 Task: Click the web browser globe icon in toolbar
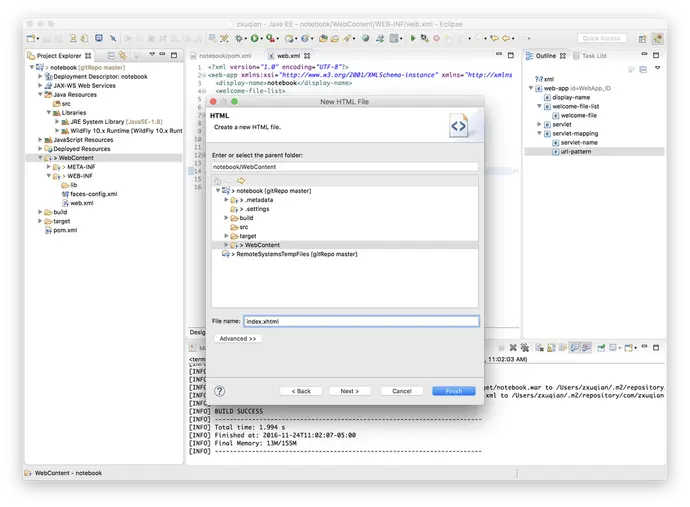pos(365,38)
